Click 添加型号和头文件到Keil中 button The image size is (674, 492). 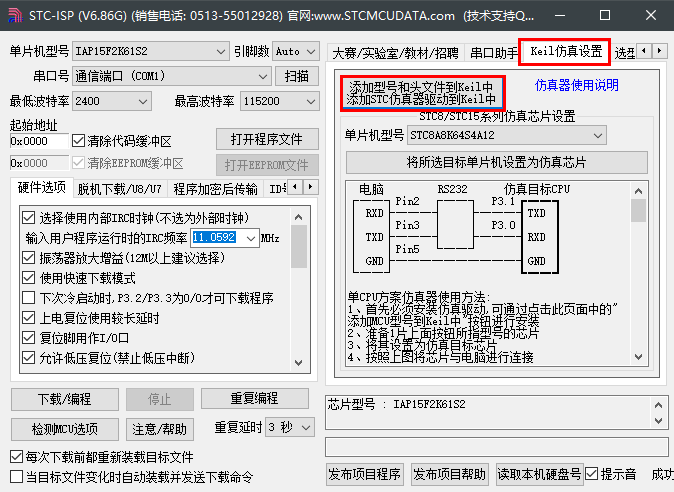(422, 93)
